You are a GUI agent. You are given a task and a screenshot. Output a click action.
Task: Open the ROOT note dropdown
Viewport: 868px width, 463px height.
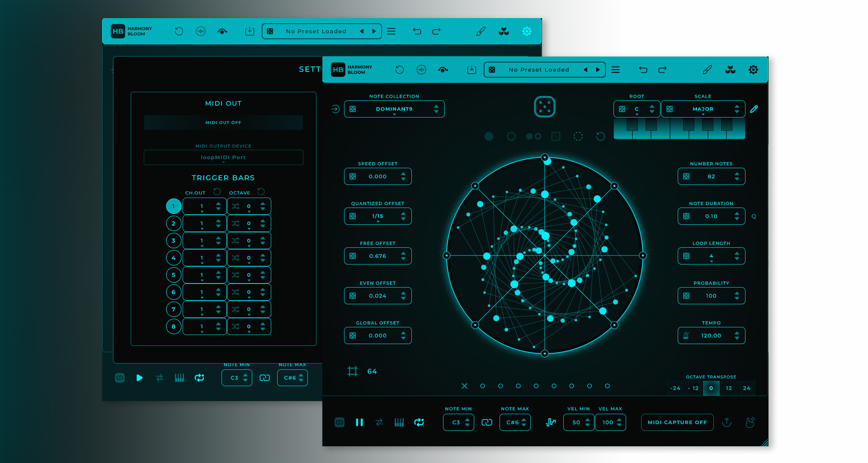pos(636,109)
